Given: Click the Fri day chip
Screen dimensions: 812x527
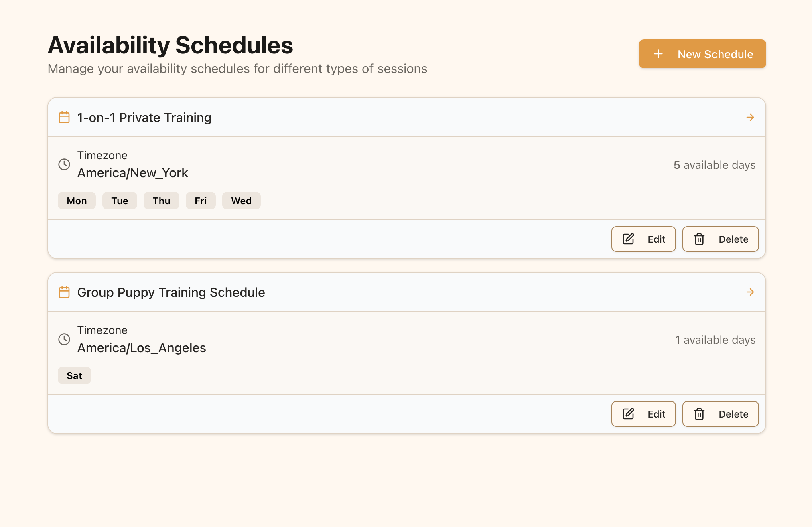Looking at the screenshot, I should click(x=201, y=201).
